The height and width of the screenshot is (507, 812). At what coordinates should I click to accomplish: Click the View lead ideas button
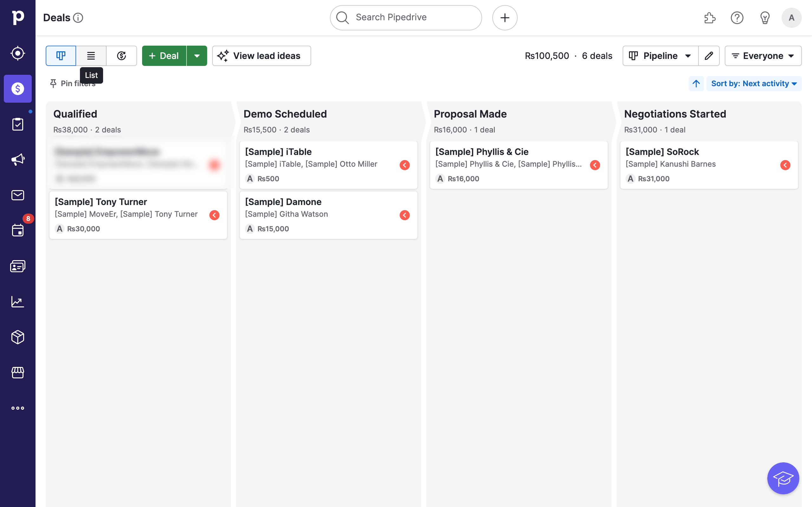pyautogui.click(x=261, y=56)
